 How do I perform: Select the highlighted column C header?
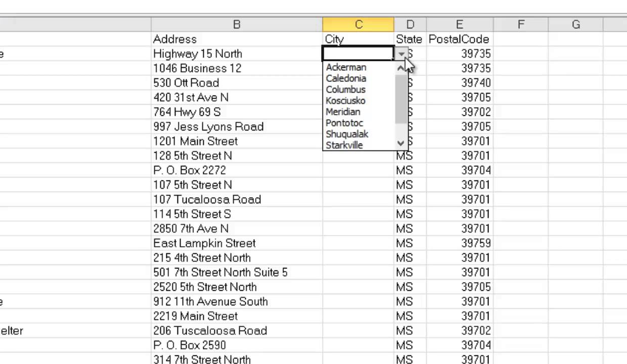358,25
